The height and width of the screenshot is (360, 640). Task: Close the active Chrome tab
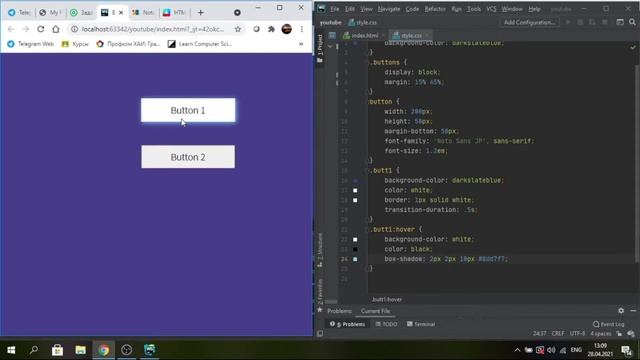121,13
